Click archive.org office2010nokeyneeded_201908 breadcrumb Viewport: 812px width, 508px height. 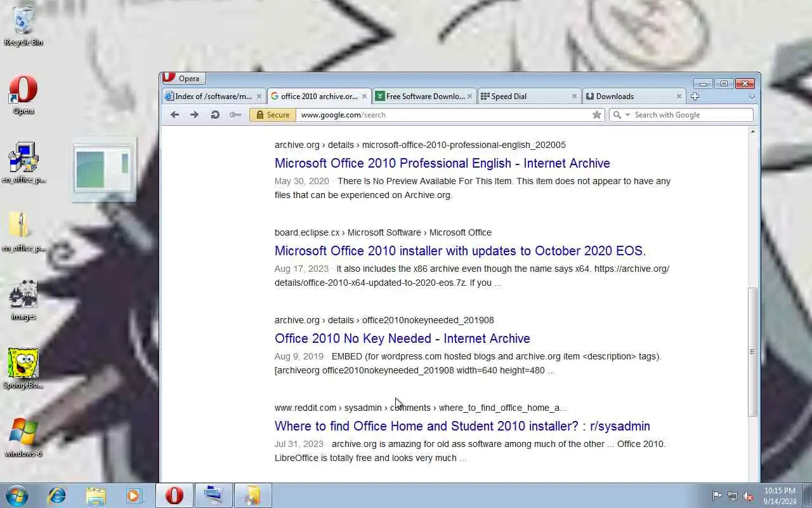click(384, 320)
